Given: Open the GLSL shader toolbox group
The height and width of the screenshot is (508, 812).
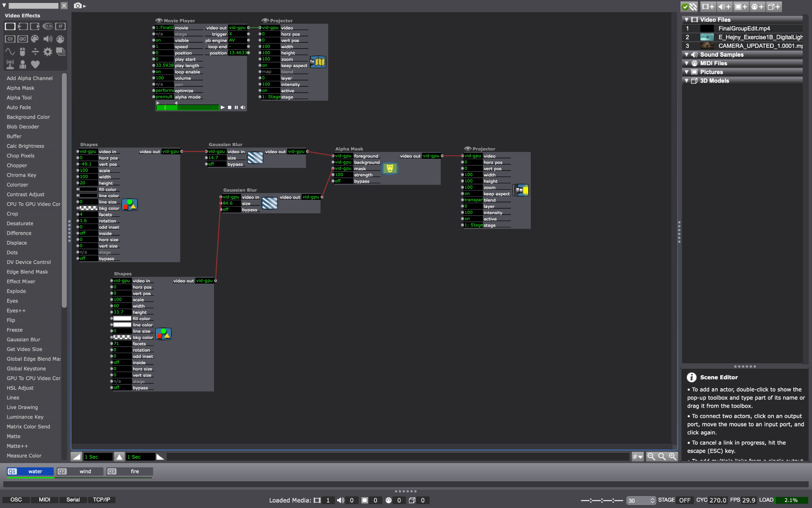Looking at the screenshot, I should 48,26.
